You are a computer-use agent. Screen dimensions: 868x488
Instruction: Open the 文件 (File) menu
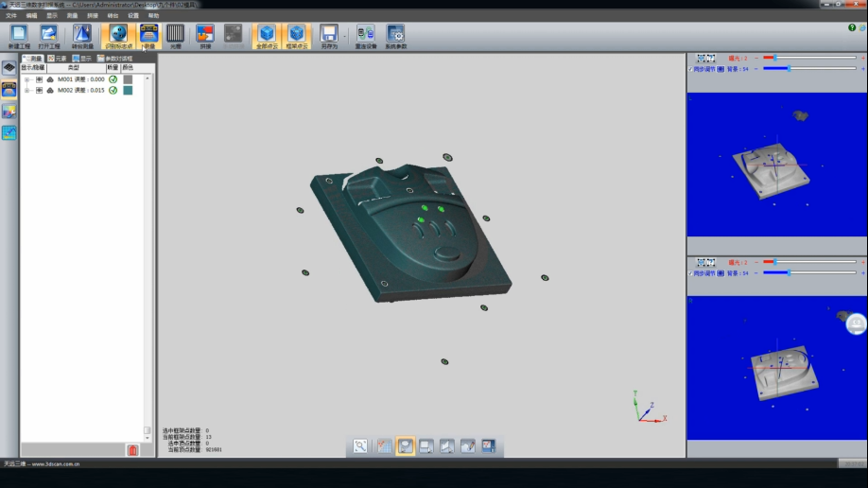pos(11,16)
